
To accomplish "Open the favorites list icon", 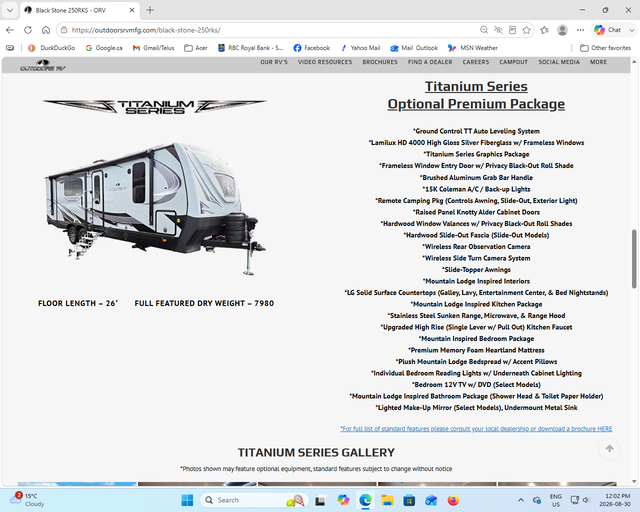I will [544, 30].
